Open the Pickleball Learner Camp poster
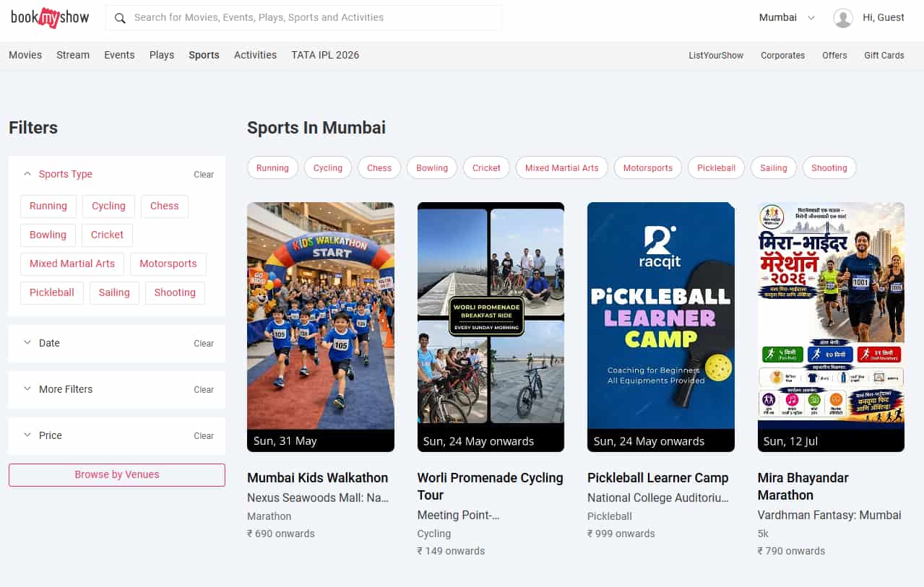This screenshot has height=587, width=924. click(x=661, y=327)
